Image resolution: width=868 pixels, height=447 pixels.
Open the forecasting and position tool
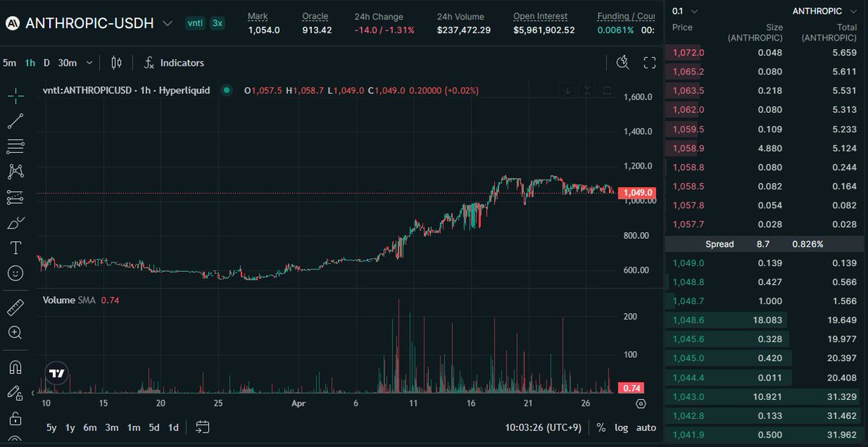click(15, 197)
